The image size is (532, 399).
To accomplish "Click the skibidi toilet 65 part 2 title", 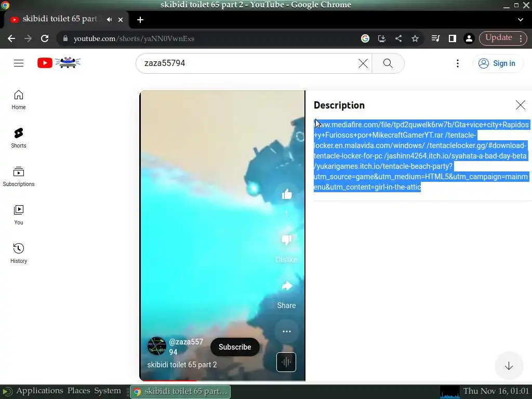I will [x=182, y=365].
